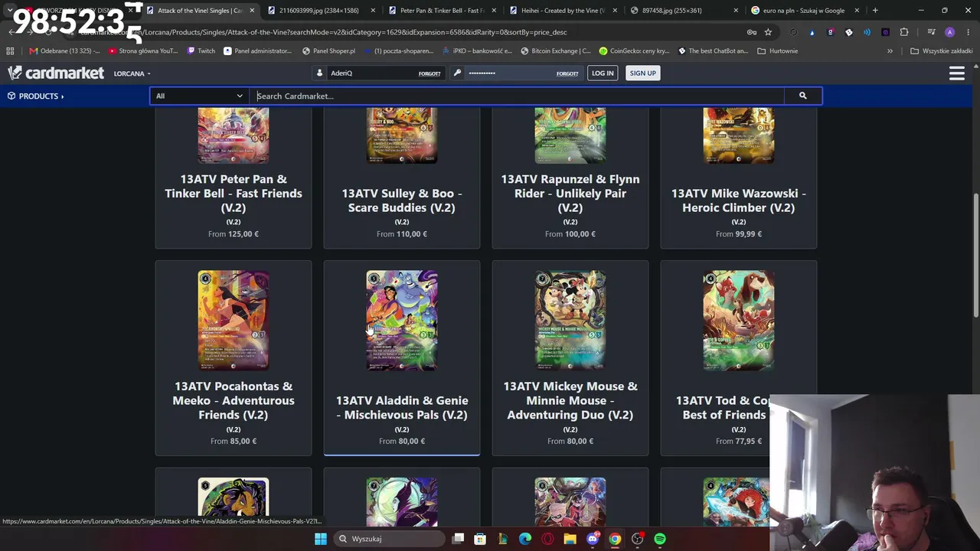This screenshot has width=980, height=551.
Task: Click the AderiQ username field
Action: [x=373, y=73]
